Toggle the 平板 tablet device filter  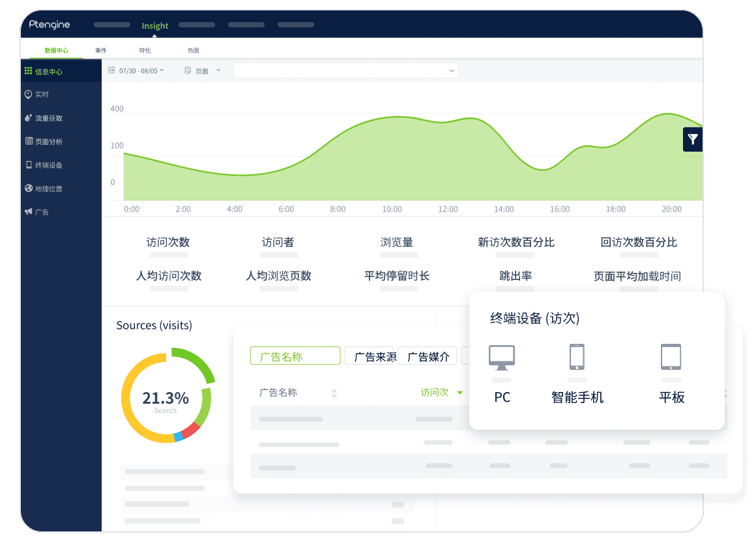pos(671,357)
